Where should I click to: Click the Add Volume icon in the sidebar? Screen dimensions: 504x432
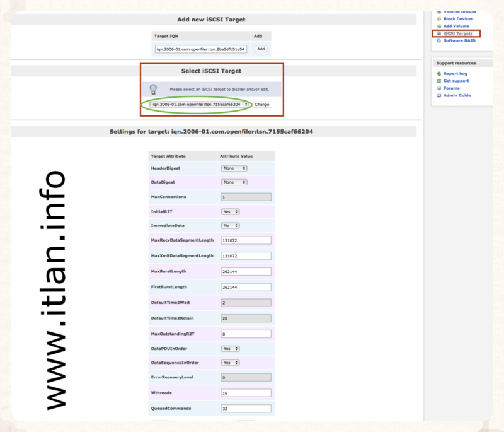pos(438,26)
